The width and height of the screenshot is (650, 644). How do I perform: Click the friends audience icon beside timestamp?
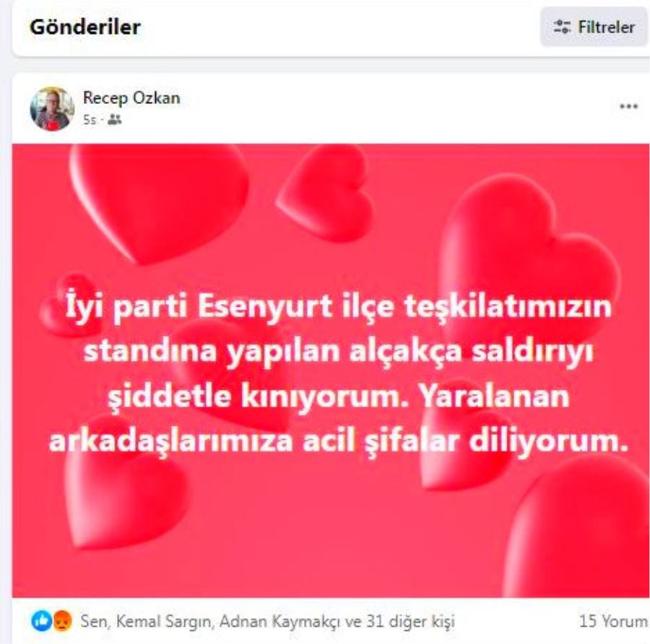[114, 120]
